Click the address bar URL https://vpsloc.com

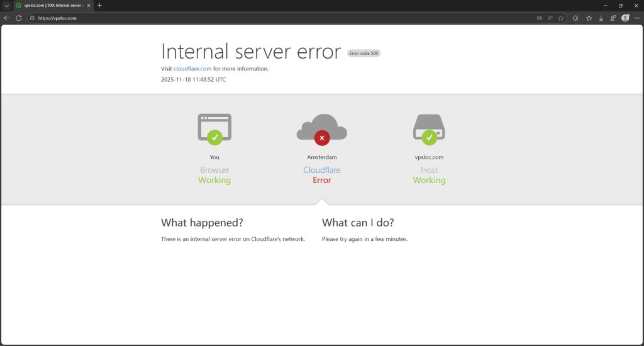pos(57,18)
